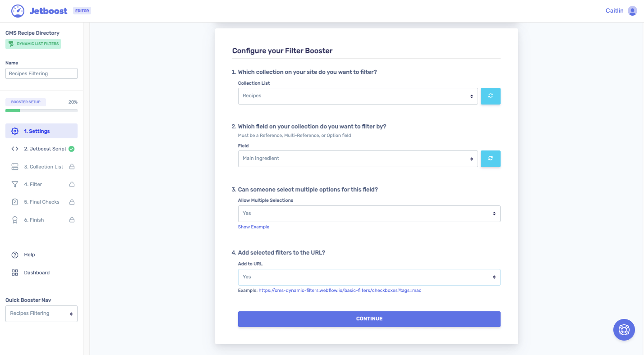644x355 pixels.
Task: Open the Quick Booster Nav selector
Action: click(x=41, y=314)
